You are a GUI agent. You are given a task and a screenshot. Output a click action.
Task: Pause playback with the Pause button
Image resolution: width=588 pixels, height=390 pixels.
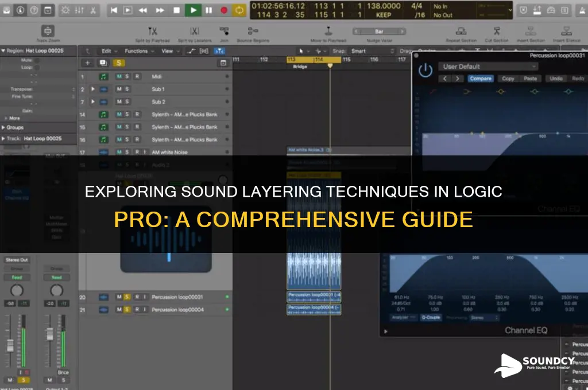click(x=209, y=10)
